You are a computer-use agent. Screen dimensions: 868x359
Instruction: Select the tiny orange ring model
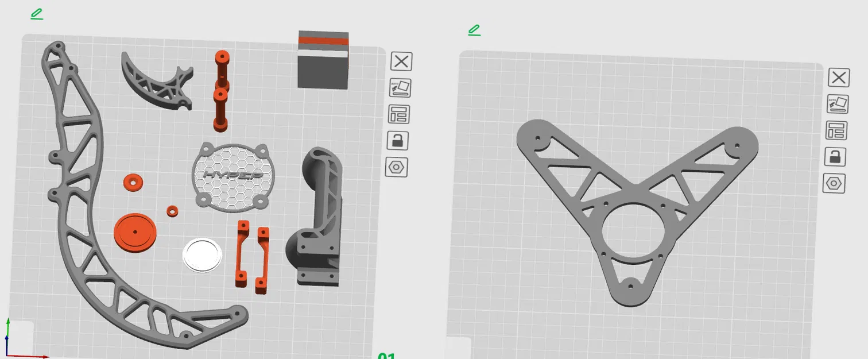pyautogui.click(x=172, y=211)
